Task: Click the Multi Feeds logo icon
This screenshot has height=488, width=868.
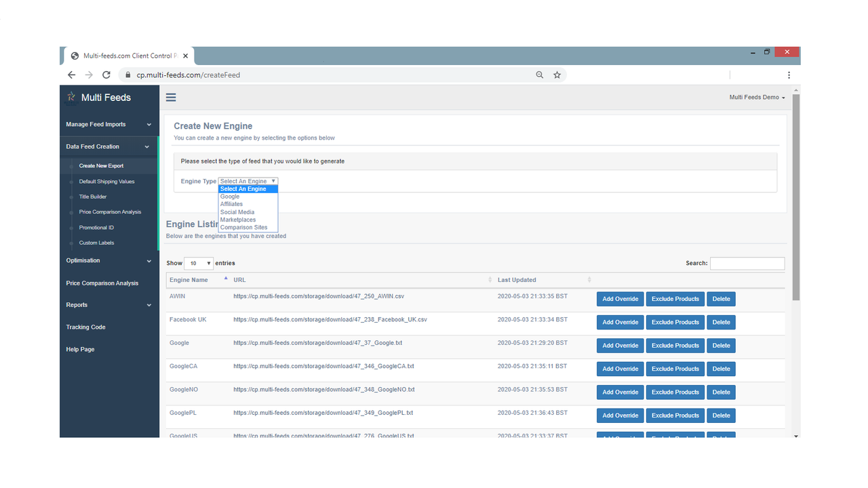Action: [71, 97]
